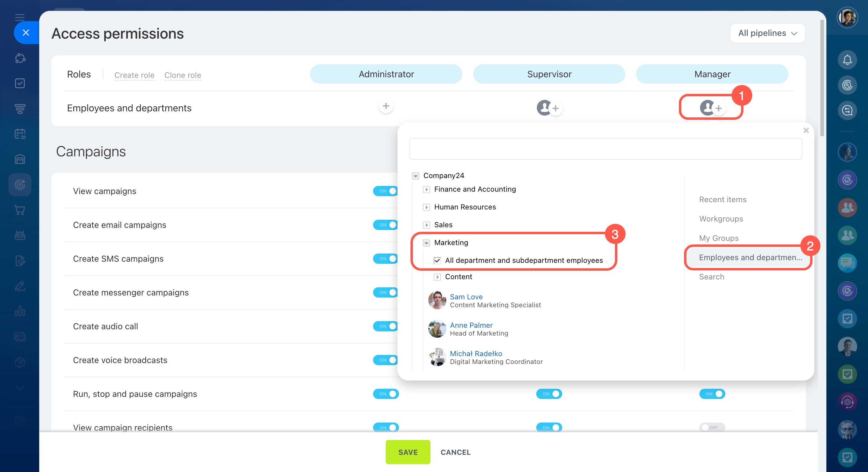This screenshot has height=472, width=868.
Task: Enable View campaign recipients for Manager
Action: pos(712,428)
